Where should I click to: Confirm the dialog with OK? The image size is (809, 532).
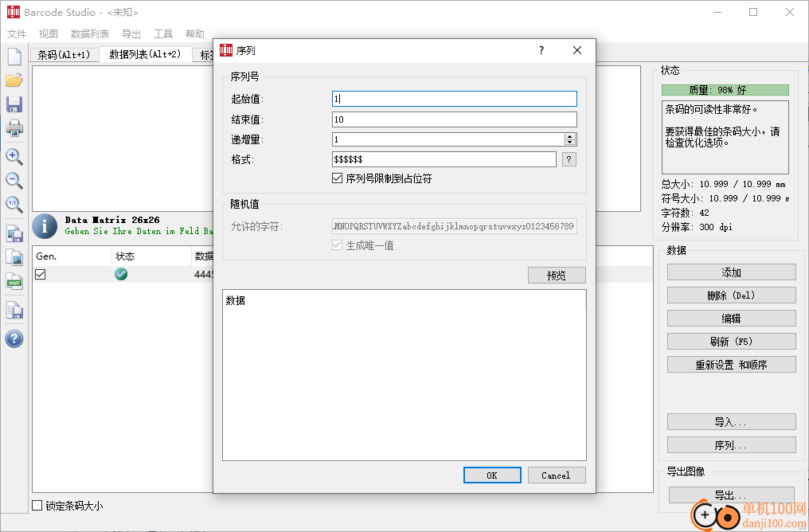[x=492, y=475]
